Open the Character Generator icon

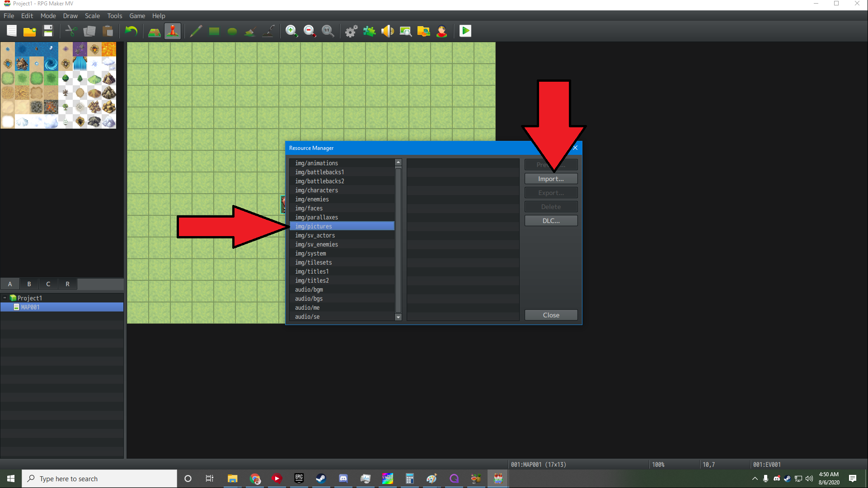(441, 31)
